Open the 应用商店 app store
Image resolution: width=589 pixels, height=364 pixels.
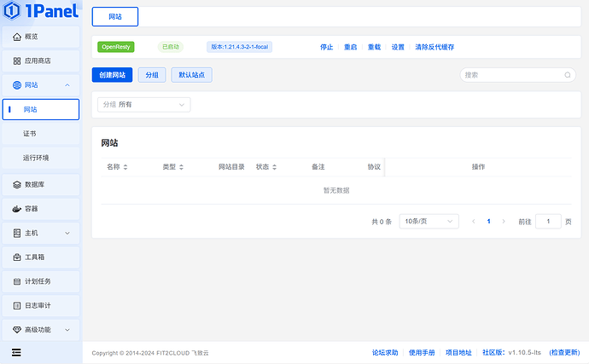37,61
